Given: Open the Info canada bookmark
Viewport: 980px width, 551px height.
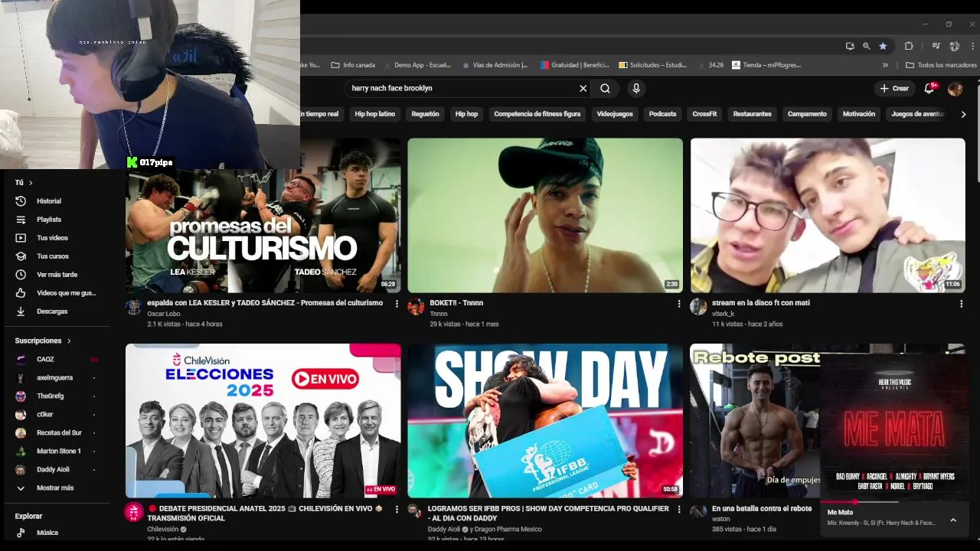Looking at the screenshot, I should click(353, 65).
